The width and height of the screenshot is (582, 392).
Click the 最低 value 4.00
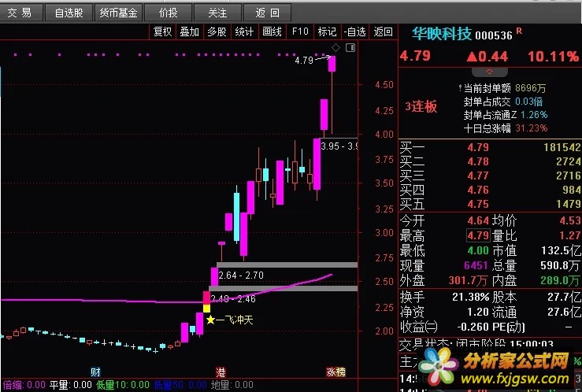478,250
